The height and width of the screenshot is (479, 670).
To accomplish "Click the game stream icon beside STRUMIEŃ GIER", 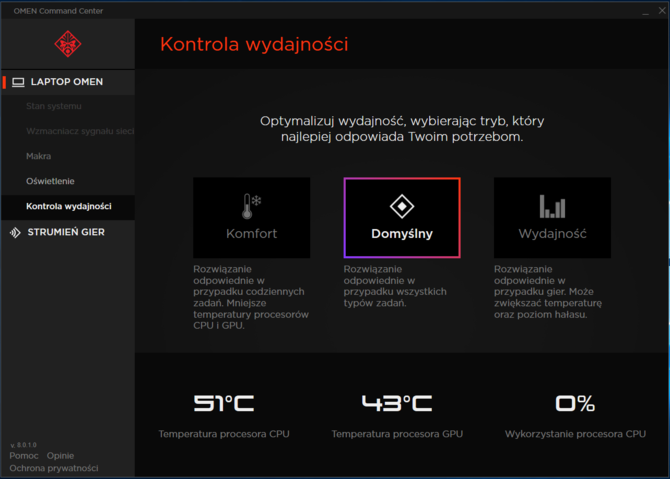I will click(15, 232).
